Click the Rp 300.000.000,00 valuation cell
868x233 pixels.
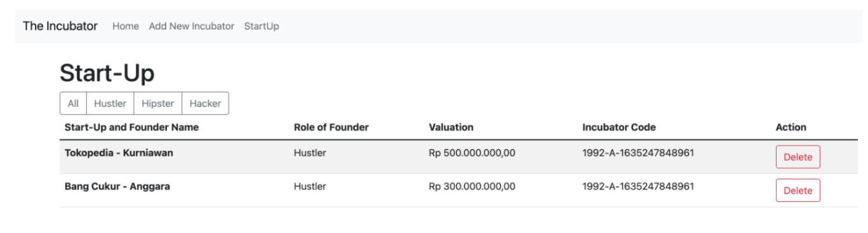point(472,187)
